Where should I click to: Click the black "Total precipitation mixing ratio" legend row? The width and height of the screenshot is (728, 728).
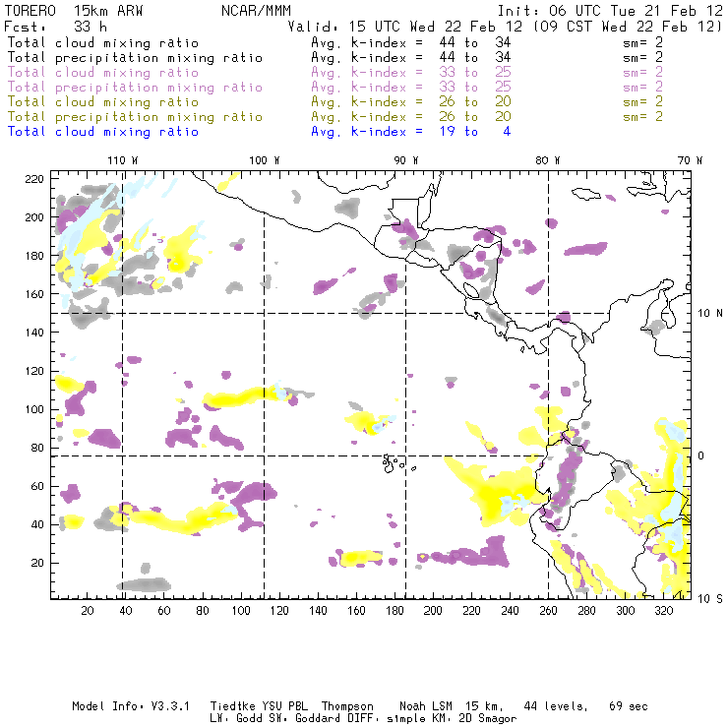[135, 58]
